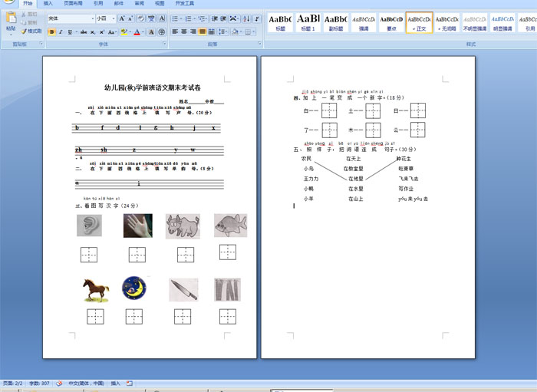Toggle Bold formatting
Screen dimensions: 537x392
click(51, 32)
